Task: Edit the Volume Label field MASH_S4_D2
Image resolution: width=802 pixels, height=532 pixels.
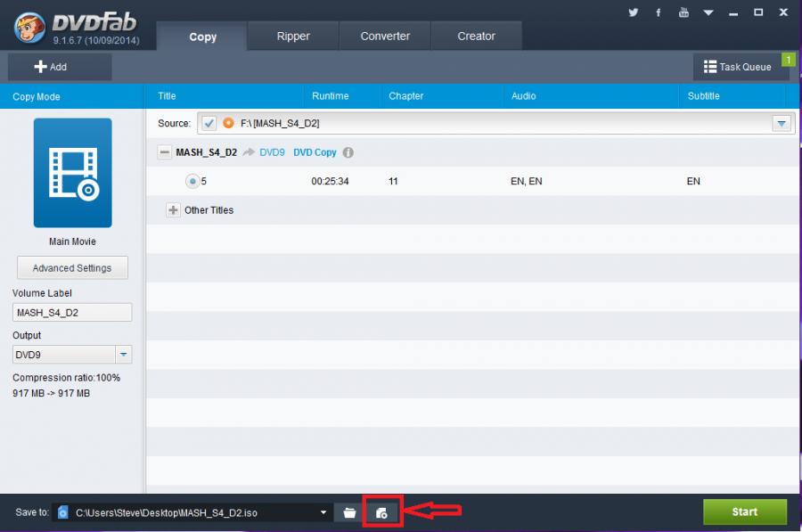Action: point(72,313)
